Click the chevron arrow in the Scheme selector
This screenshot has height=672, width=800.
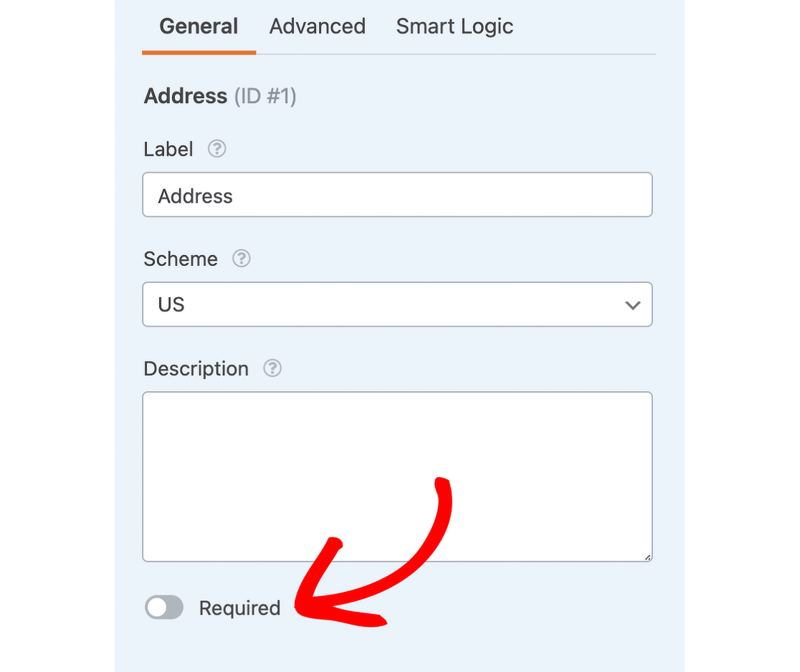632,305
